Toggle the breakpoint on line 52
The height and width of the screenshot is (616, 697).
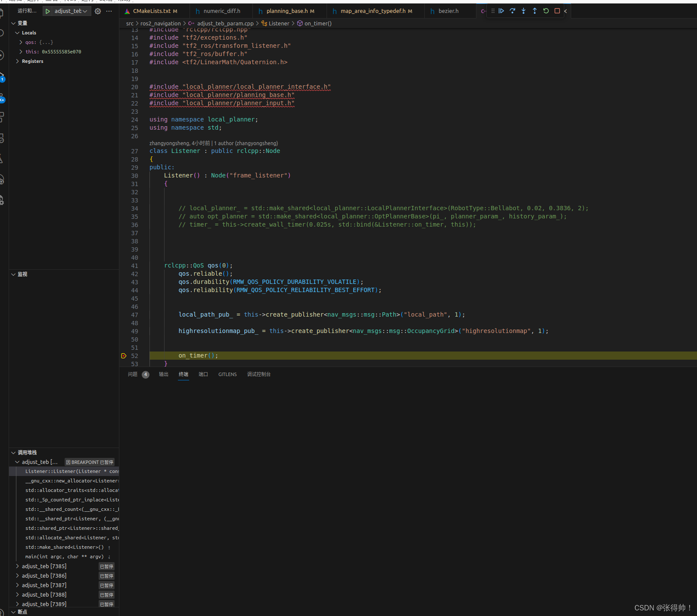[x=124, y=356]
